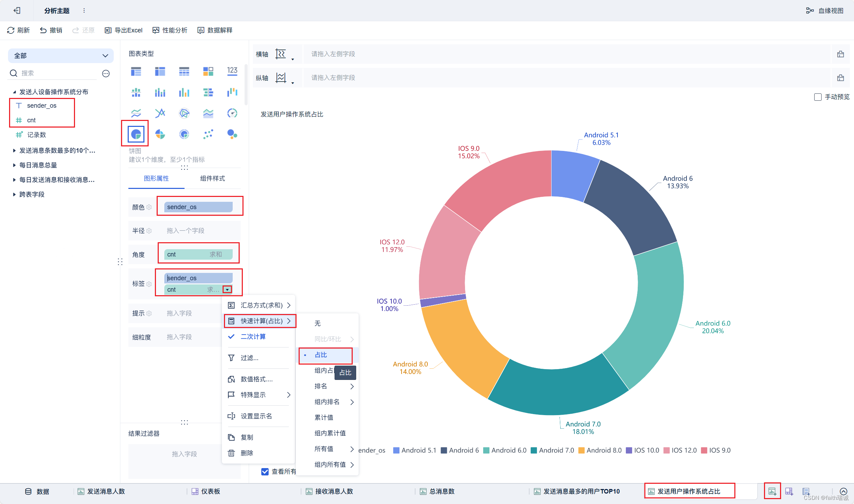Click Android 7.0 legend color swatch
Viewport: 854px width, 504px height.
coord(533,450)
